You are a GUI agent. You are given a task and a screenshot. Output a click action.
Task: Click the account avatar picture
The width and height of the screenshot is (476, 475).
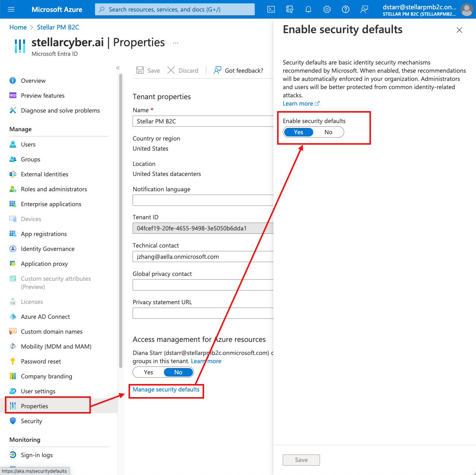(x=467, y=9)
